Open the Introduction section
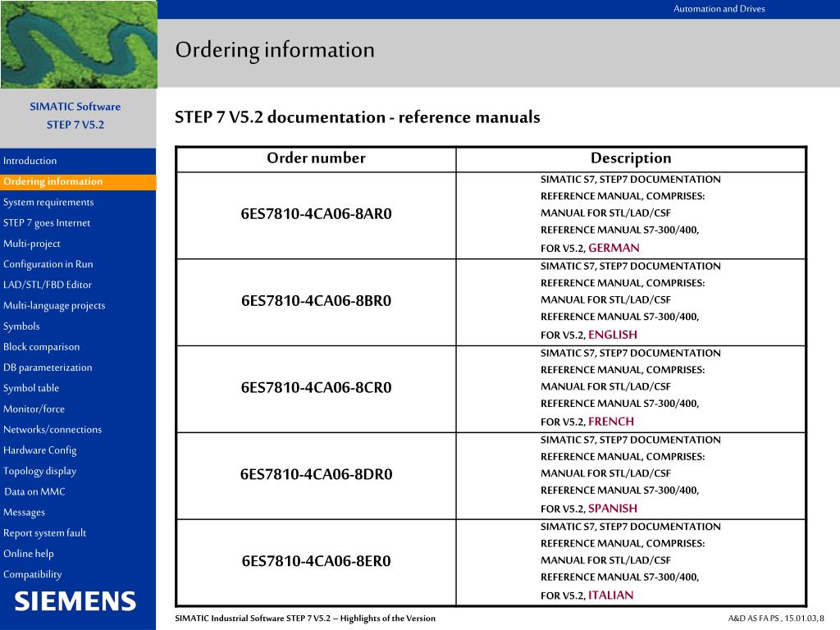The image size is (840, 630). (x=30, y=161)
